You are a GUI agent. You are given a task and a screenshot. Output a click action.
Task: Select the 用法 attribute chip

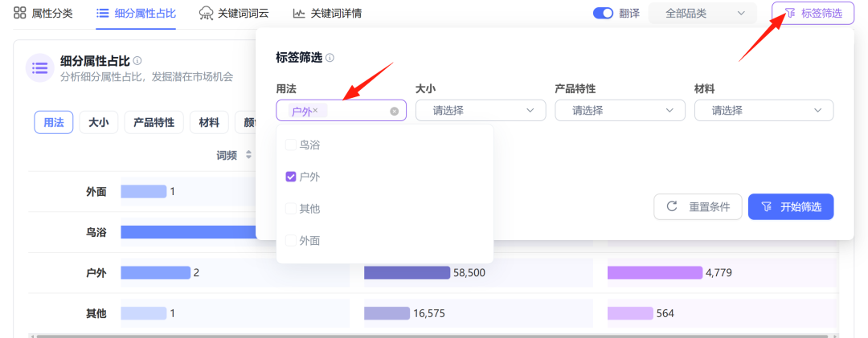pos(53,122)
